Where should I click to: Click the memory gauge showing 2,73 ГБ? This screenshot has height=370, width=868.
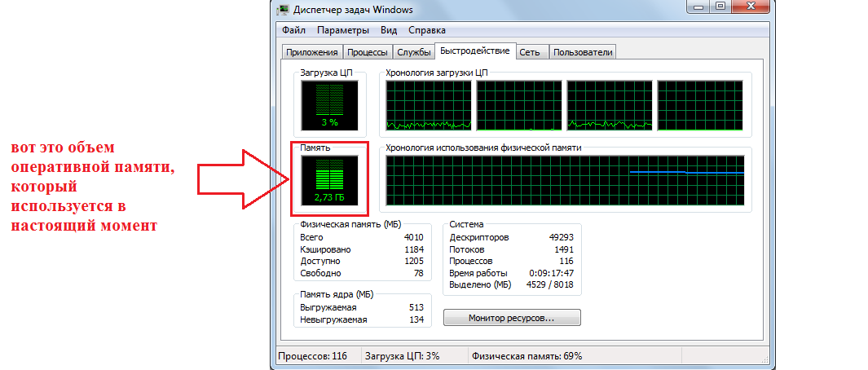(x=329, y=180)
